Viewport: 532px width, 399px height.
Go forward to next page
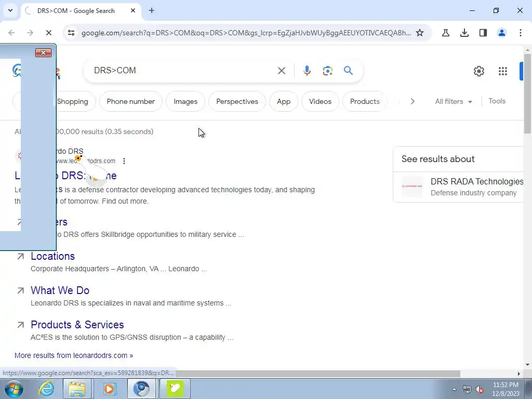[30, 33]
